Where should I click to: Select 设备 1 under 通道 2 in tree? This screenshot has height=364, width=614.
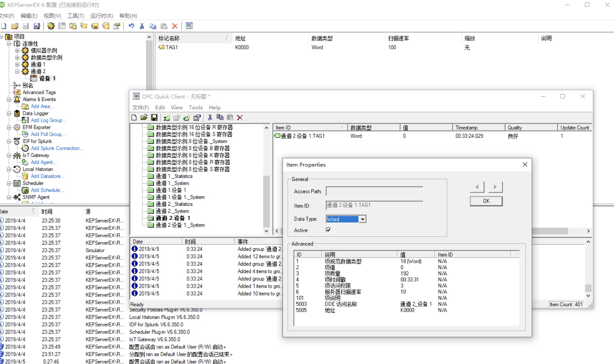[x=47, y=78]
